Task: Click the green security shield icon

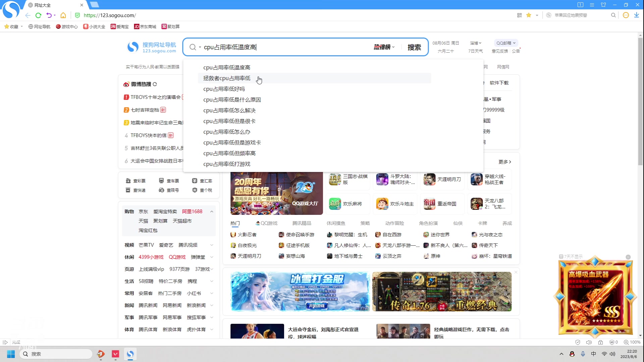Action: pos(77,15)
